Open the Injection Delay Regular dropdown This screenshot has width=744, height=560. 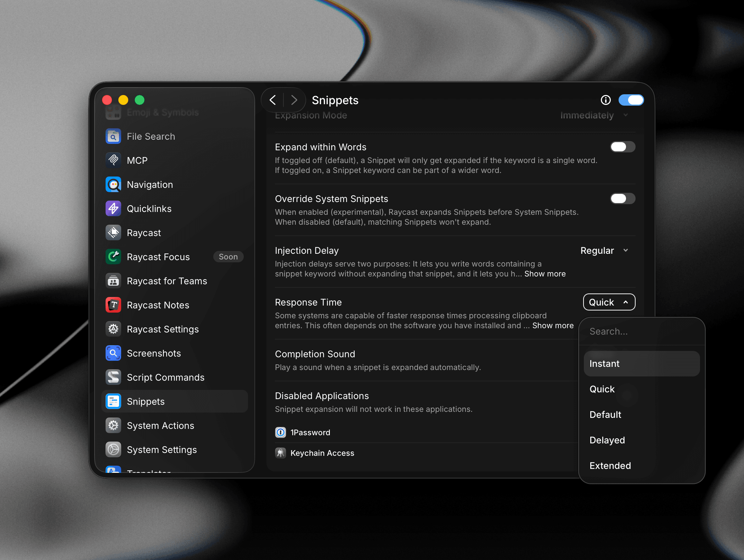pos(605,251)
